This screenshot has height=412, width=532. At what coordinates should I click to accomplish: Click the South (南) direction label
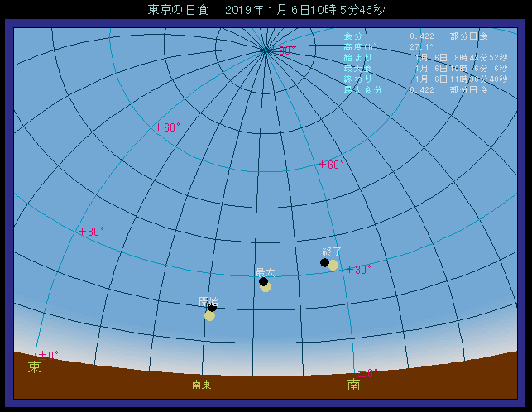pyautogui.click(x=353, y=385)
